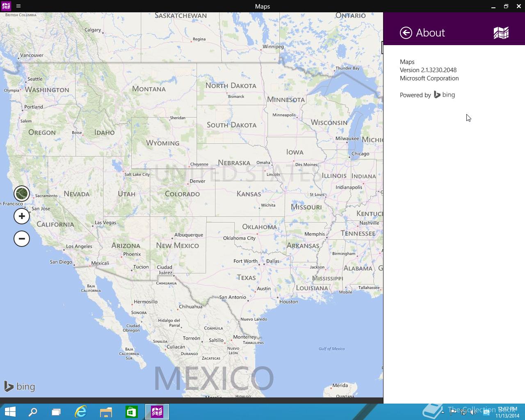This screenshot has width=525, height=420.
Task: Click the Gulf of Mexico label
Action: pos(331,349)
